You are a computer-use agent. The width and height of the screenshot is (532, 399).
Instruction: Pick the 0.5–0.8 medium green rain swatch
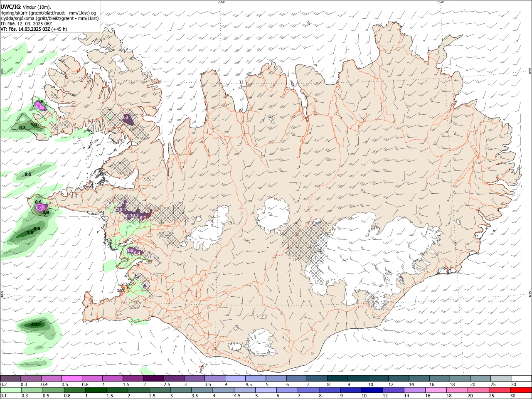coord(53,390)
